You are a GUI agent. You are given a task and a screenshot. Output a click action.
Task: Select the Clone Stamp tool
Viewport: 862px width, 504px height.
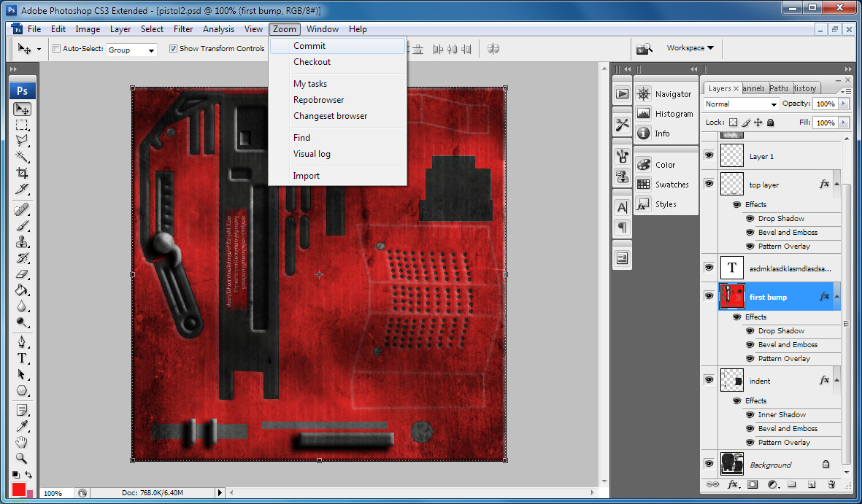click(22, 241)
